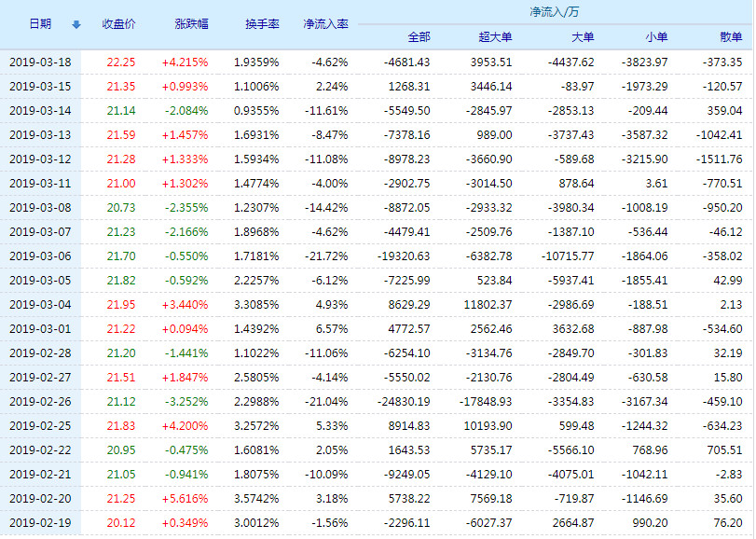756x539 pixels.
Task: Sort by 涨跌幅 column header
Action: [191, 24]
